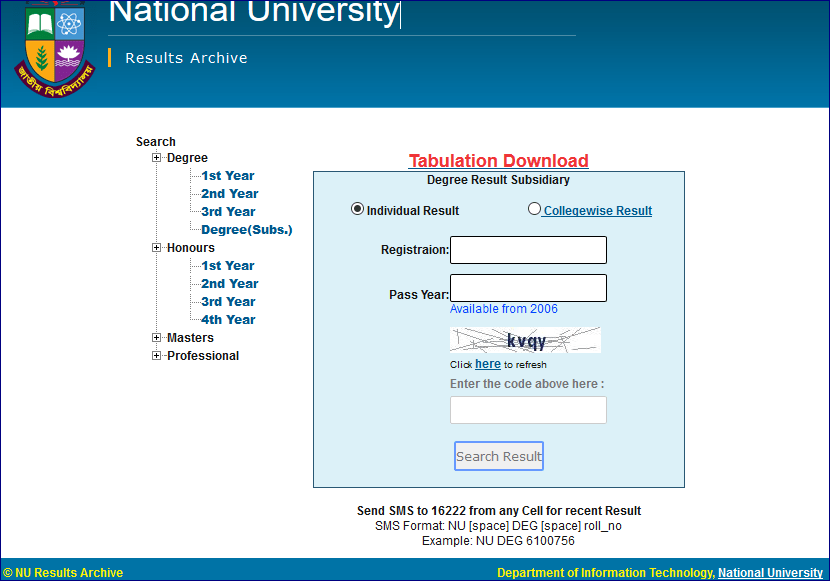Image resolution: width=830 pixels, height=581 pixels.
Task: Open the National University footer link
Action: click(770, 573)
